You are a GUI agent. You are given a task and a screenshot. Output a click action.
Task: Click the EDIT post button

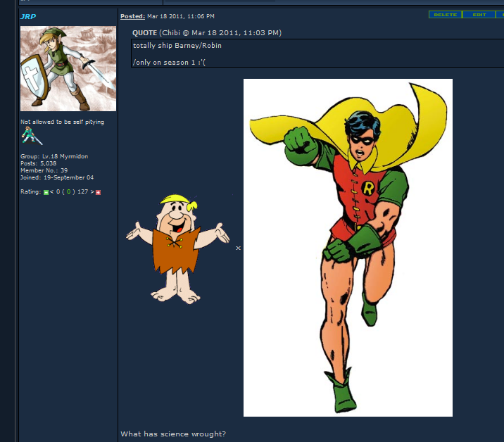(479, 15)
